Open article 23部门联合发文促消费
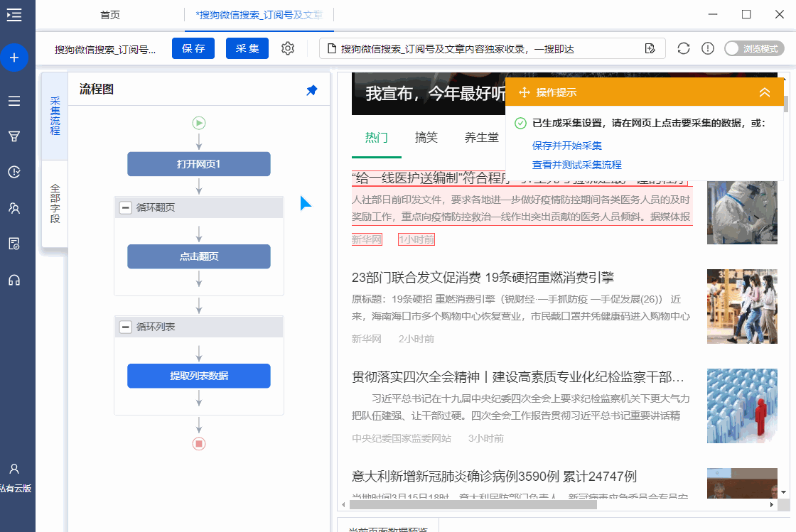This screenshot has height=532, width=796. [x=483, y=278]
